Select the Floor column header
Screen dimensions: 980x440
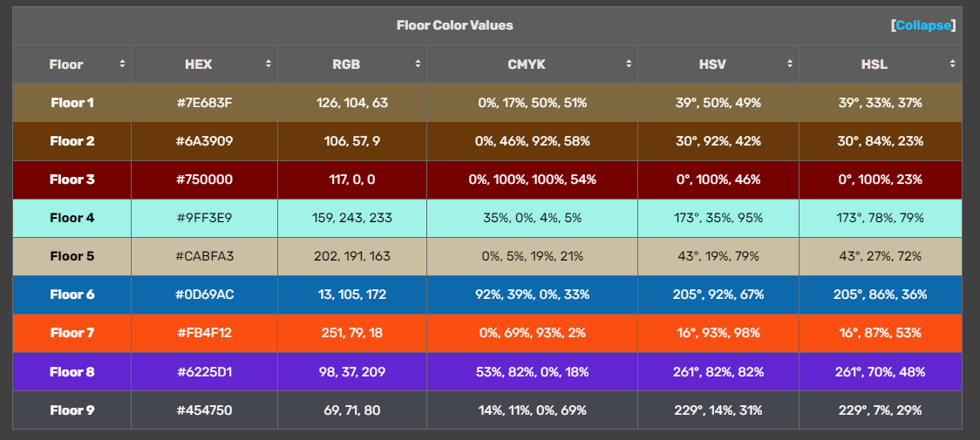[x=66, y=64]
